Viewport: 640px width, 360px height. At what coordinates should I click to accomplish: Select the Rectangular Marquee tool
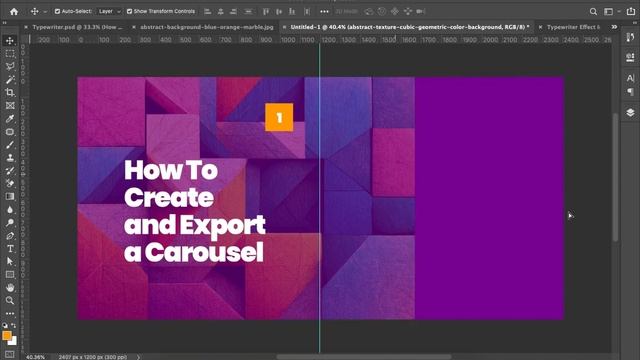pos(10,53)
